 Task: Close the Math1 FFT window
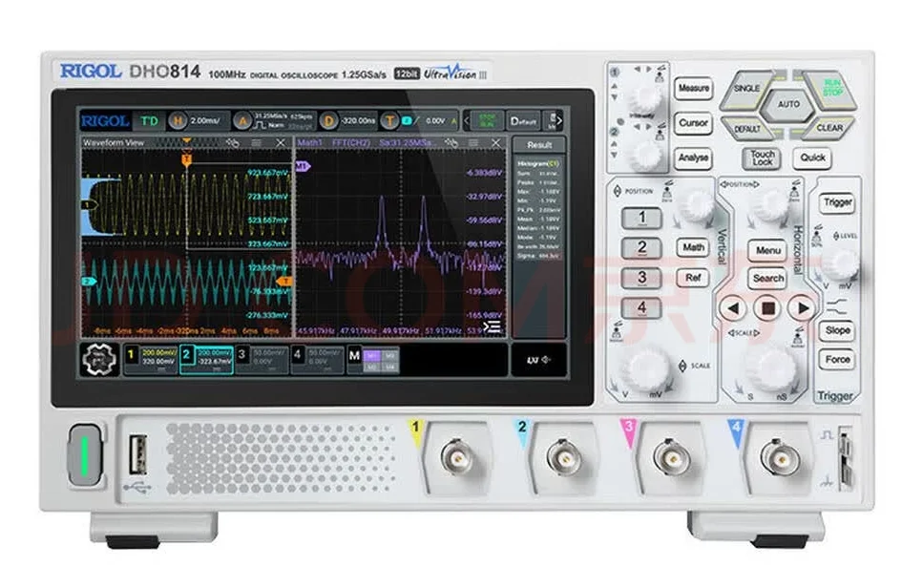pyautogui.click(x=496, y=142)
